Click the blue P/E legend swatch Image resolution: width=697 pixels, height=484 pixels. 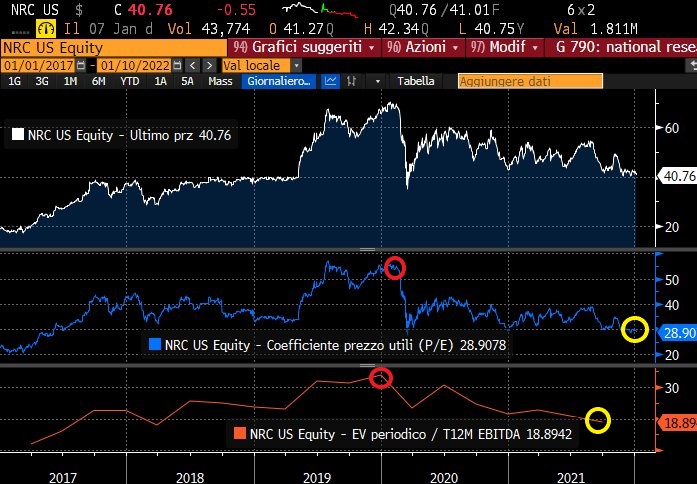pos(155,344)
